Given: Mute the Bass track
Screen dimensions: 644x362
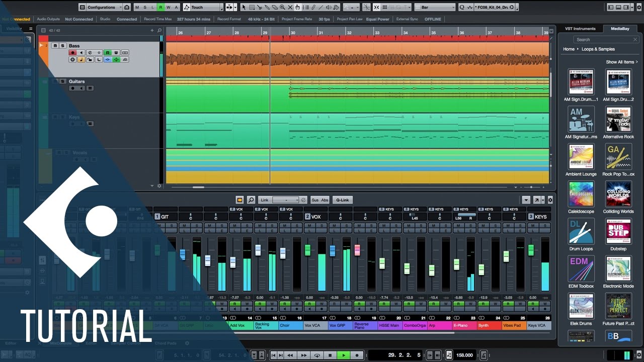Looking at the screenshot, I should [55, 46].
